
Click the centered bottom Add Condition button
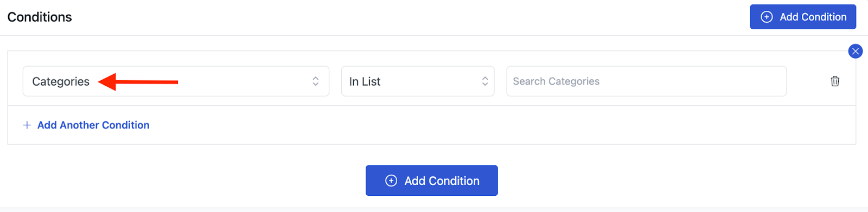tap(432, 181)
